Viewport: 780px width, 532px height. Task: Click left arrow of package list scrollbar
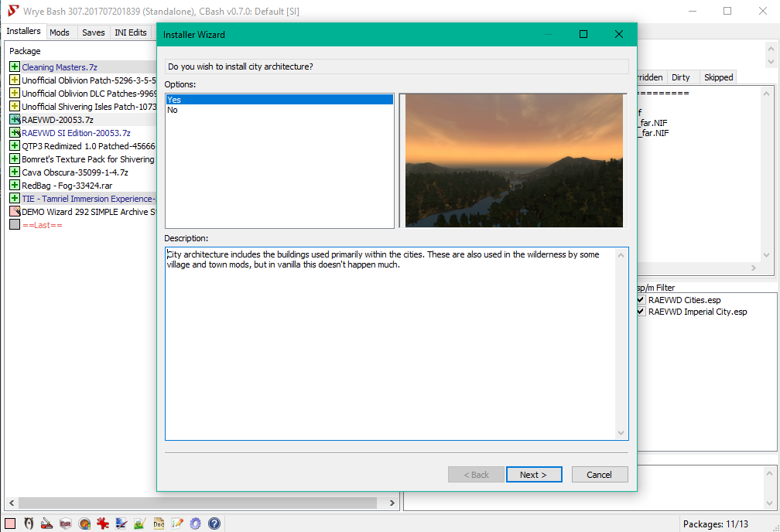click(x=12, y=503)
